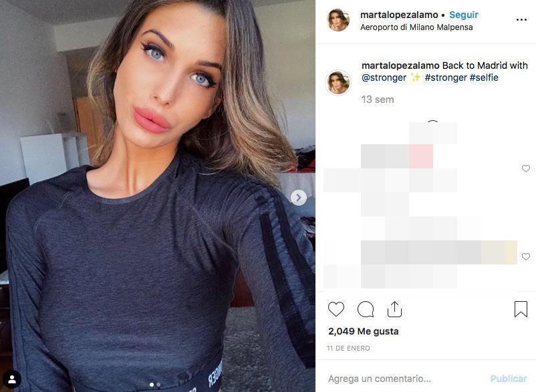
Task: Like the post with heart icon
Action: [x=336, y=309]
